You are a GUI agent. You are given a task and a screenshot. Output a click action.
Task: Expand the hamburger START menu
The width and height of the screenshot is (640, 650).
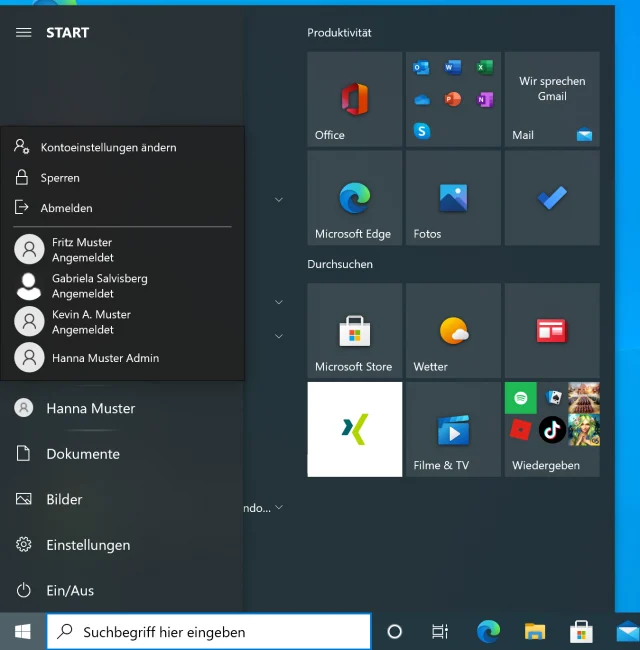tap(24, 32)
